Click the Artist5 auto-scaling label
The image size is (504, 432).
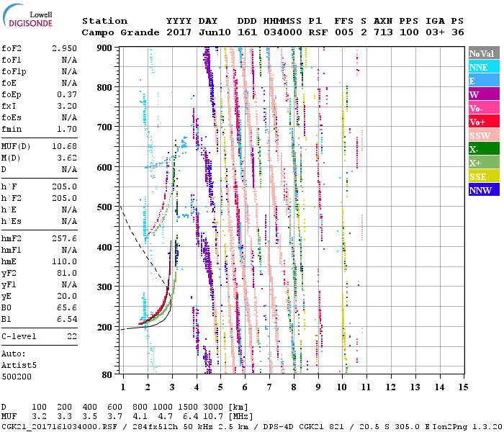[19, 366]
